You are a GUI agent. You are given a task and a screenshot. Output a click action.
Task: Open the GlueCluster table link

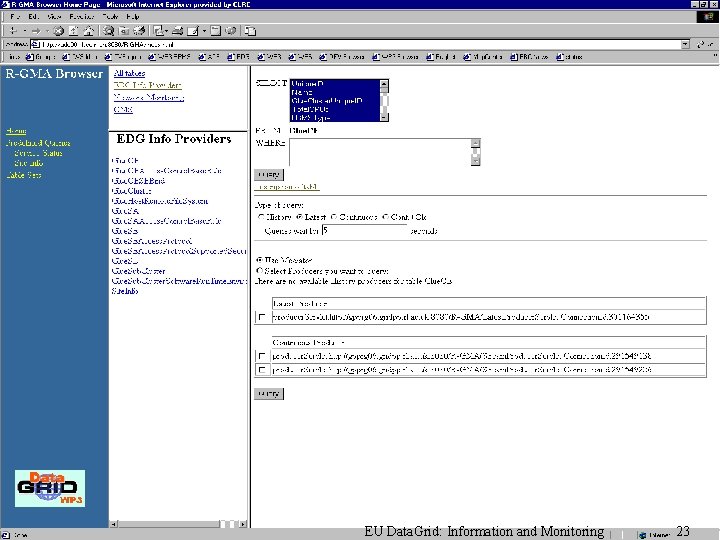(131, 191)
